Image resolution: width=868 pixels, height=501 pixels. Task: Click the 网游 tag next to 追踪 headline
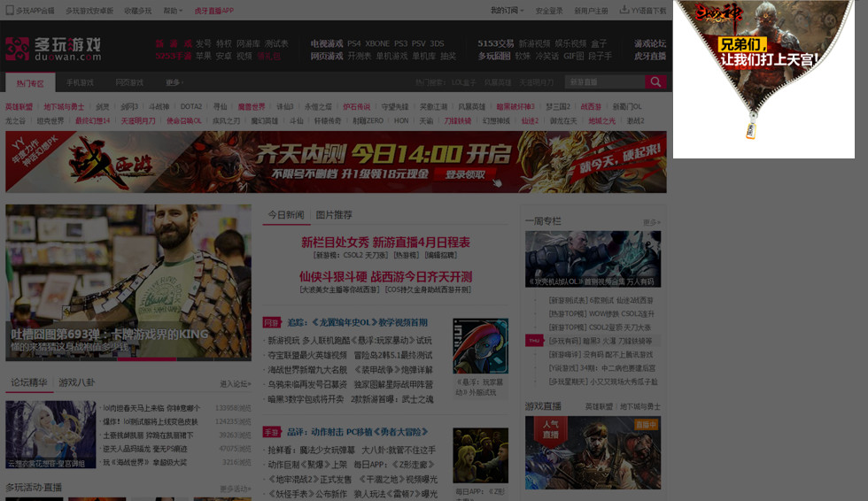[271, 322]
